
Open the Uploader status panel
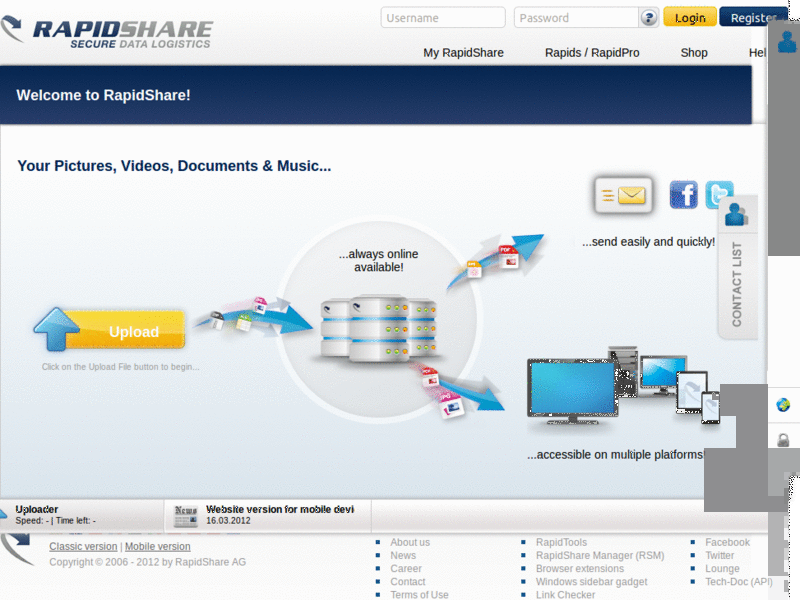pyautogui.click(x=82, y=515)
